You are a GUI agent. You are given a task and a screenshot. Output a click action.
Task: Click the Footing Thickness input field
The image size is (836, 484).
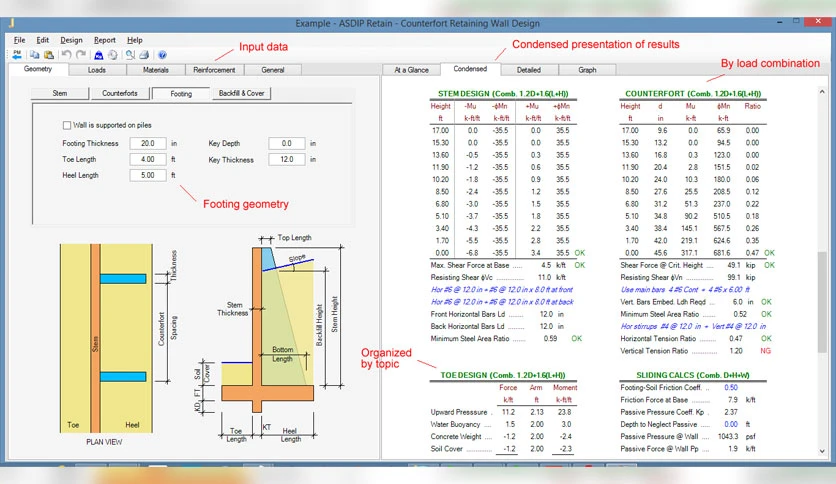(148, 143)
